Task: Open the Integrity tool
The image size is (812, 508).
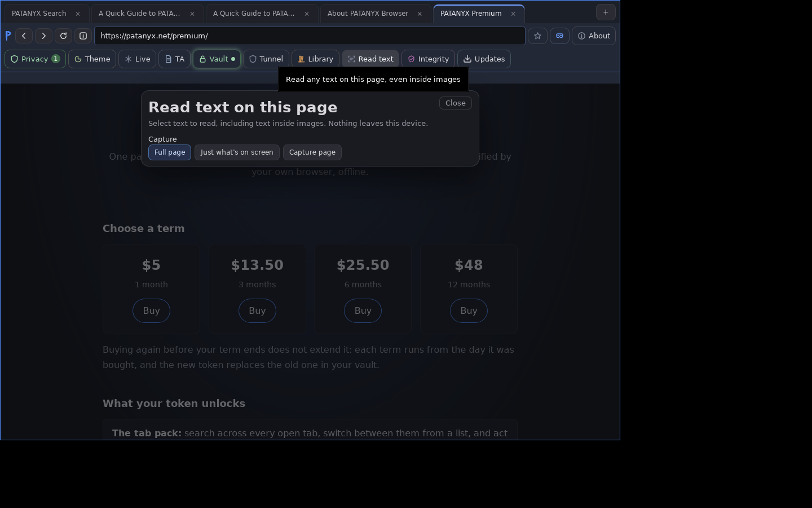Action: click(429, 59)
